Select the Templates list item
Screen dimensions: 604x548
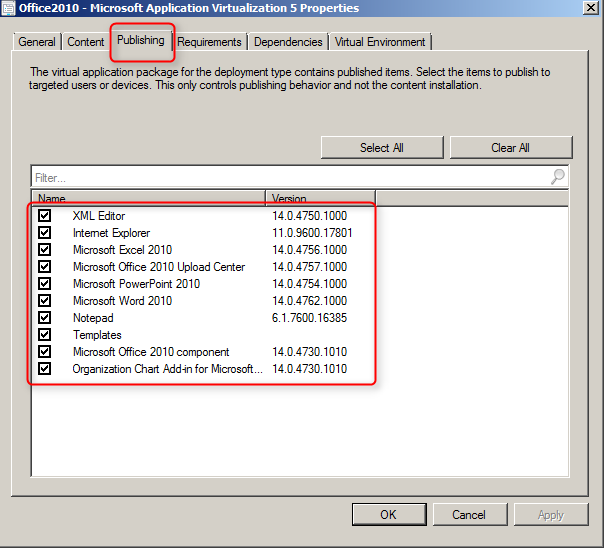(97, 335)
